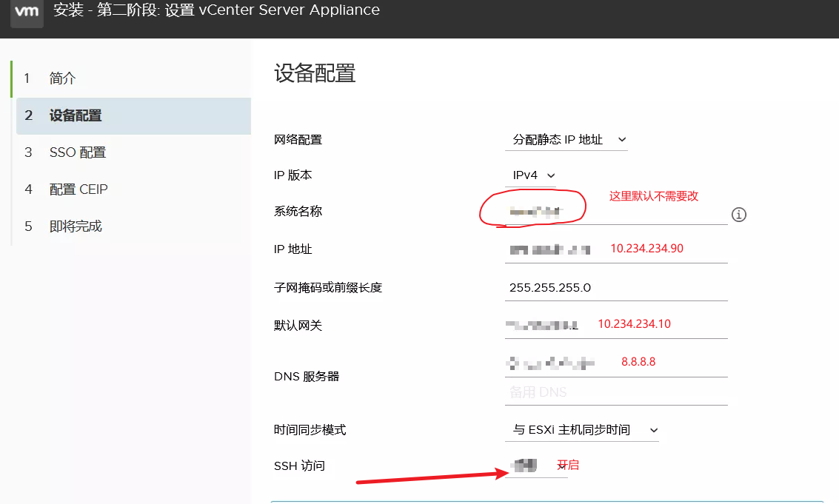The height and width of the screenshot is (504, 839).
Task: Click the subnet mask field showing 255.255.255.0
Action: point(615,288)
